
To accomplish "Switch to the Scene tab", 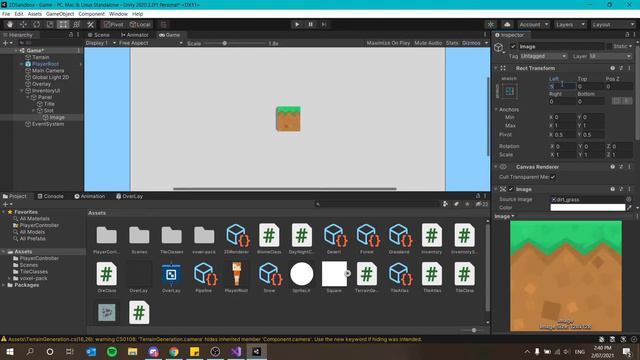I will point(98,35).
